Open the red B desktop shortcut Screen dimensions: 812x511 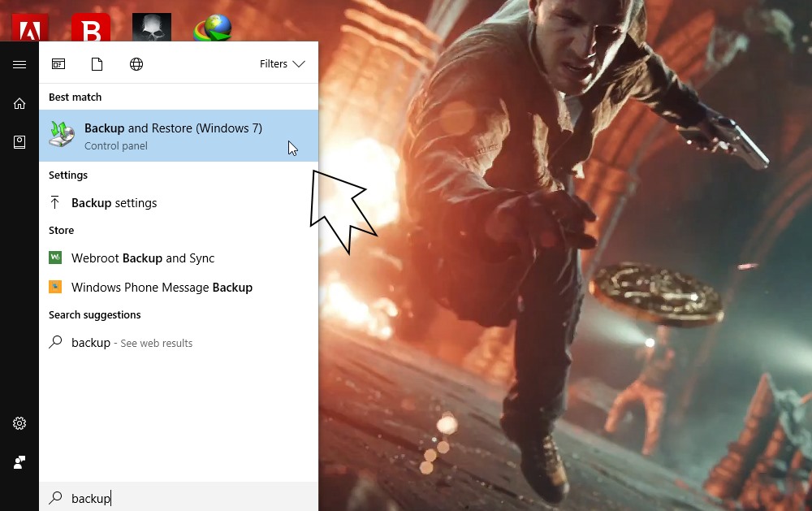(x=91, y=28)
